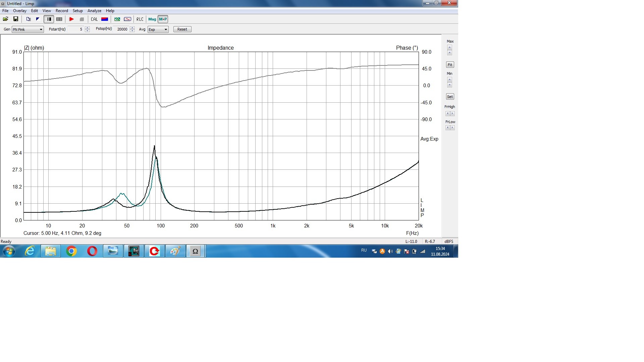Click the grid table toolbar icon
Viewport: 644px width, 362px height.
tap(59, 19)
